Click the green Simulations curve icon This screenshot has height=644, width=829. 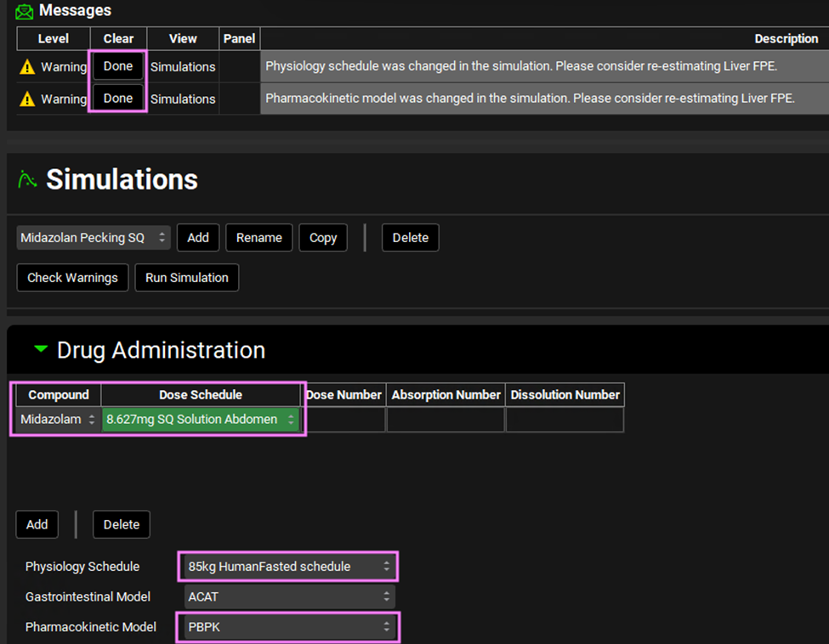[28, 179]
